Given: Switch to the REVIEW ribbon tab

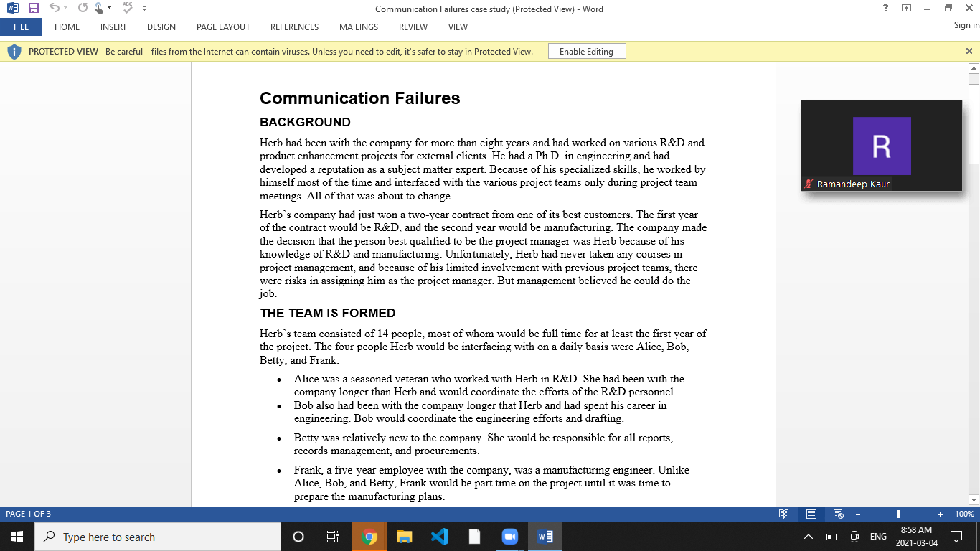Looking at the screenshot, I should pos(413,27).
